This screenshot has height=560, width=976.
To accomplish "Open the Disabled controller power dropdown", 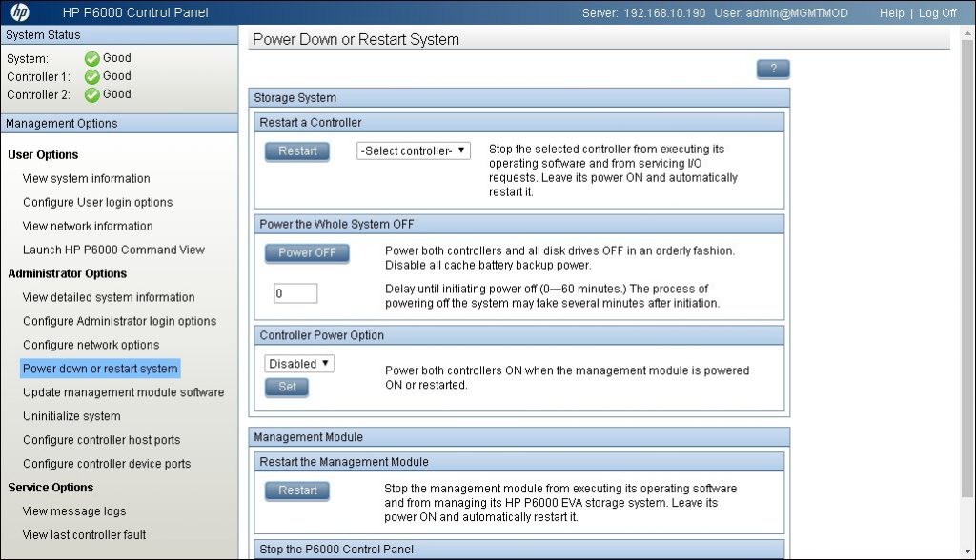I will click(x=299, y=364).
